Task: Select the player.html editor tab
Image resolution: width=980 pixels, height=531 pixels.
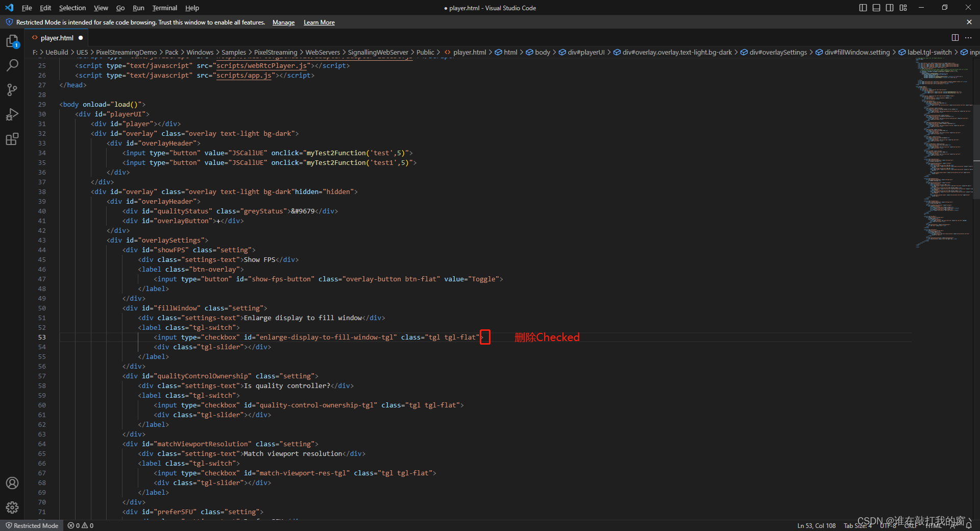Action: pos(57,38)
